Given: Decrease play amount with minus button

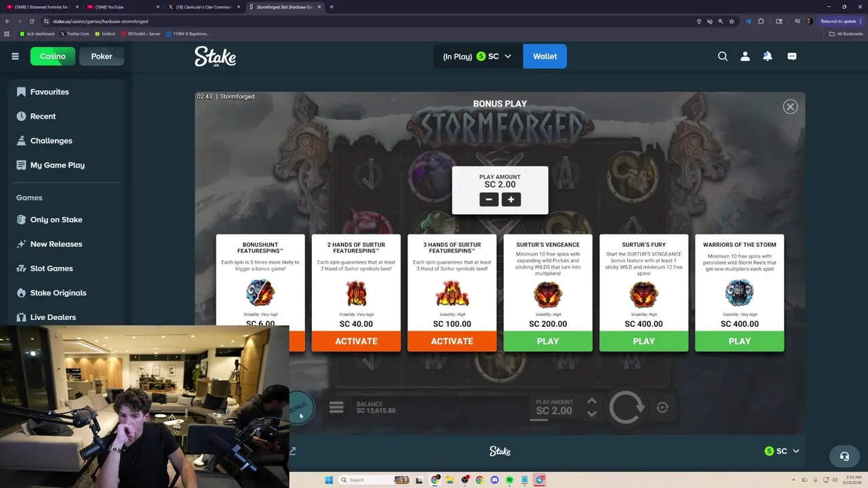Looking at the screenshot, I should [x=489, y=199].
